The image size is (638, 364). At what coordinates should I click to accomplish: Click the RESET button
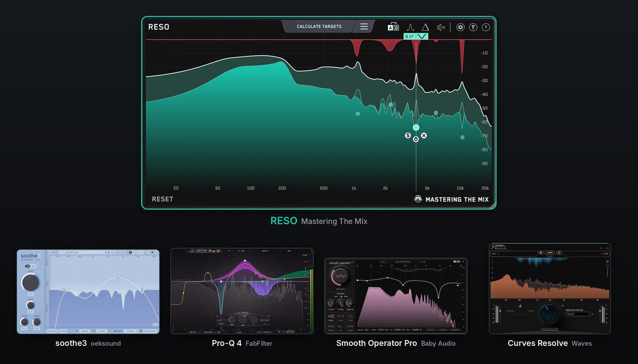[162, 199]
